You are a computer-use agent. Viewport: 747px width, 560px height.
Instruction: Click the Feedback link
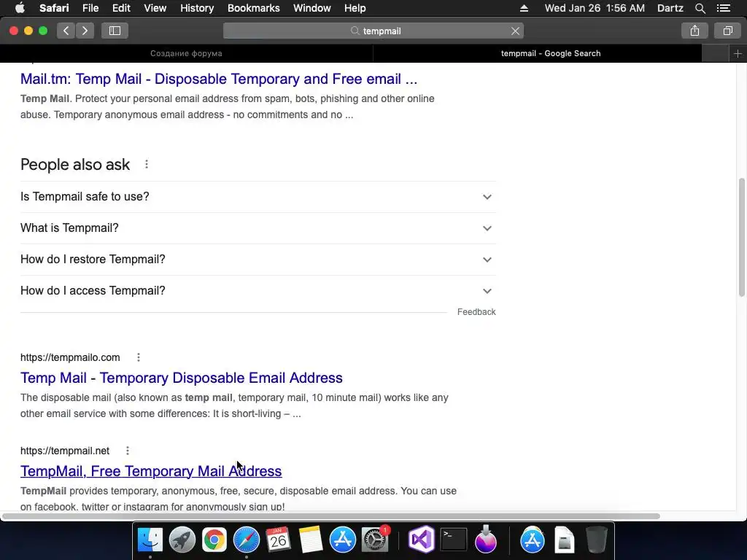476,312
